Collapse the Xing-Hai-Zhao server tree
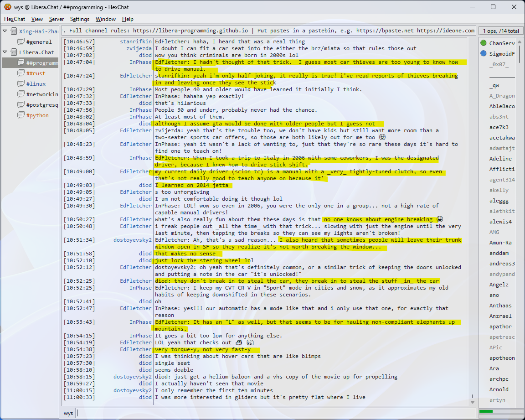The image size is (525, 420). [5, 31]
